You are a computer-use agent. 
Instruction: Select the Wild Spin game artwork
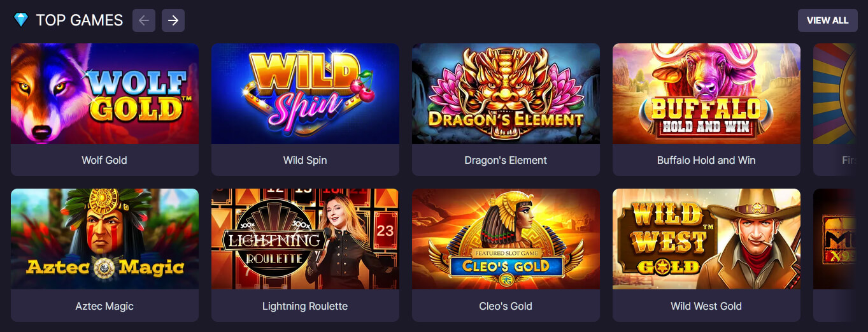pyautogui.click(x=305, y=94)
